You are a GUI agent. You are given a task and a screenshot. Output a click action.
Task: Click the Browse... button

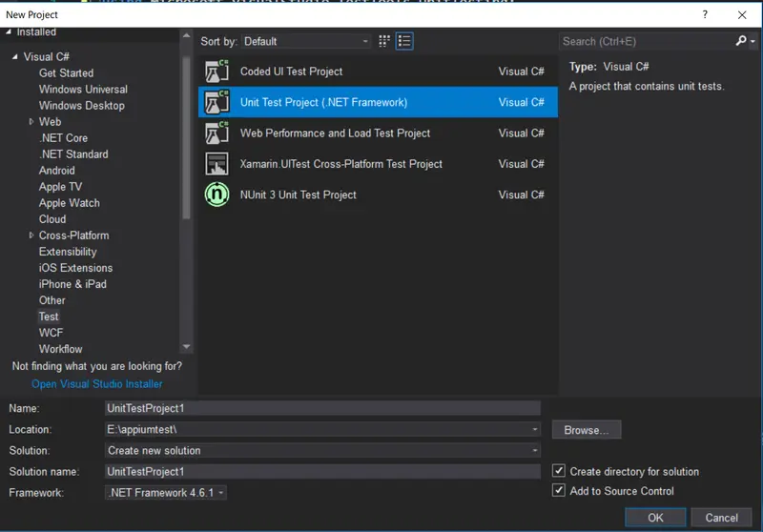pyautogui.click(x=586, y=430)
